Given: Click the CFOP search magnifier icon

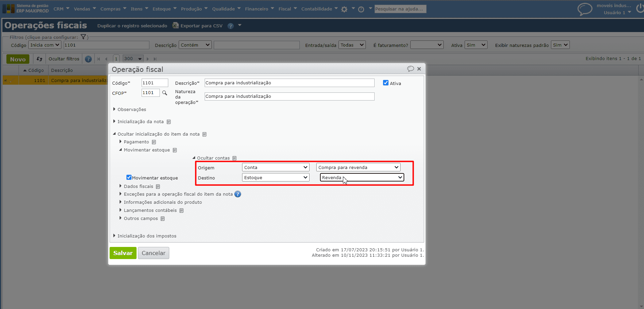Looking at the screenshot, I should [x=165, y=93].
